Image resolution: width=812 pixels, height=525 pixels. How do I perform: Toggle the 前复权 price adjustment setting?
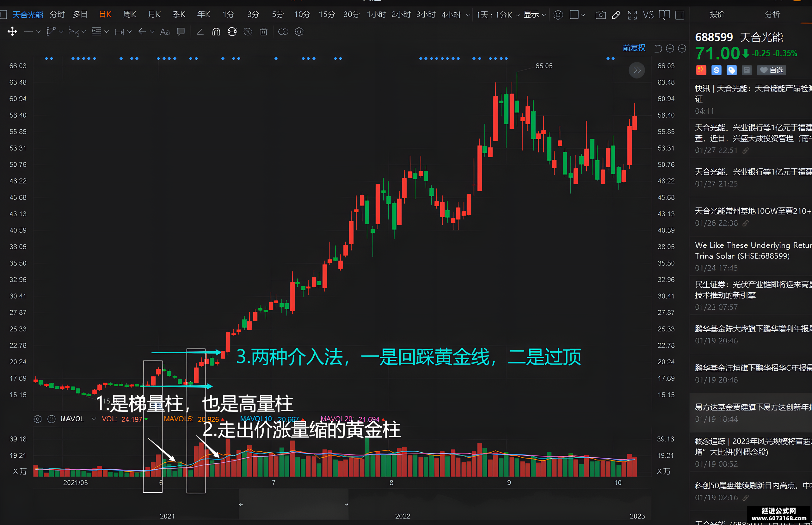coord(634,48)
